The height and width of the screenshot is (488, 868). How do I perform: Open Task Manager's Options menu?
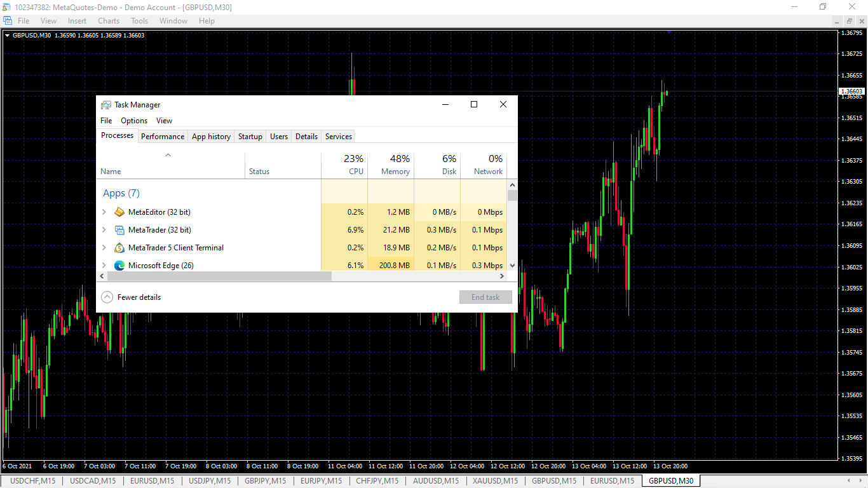pos(134,121)
